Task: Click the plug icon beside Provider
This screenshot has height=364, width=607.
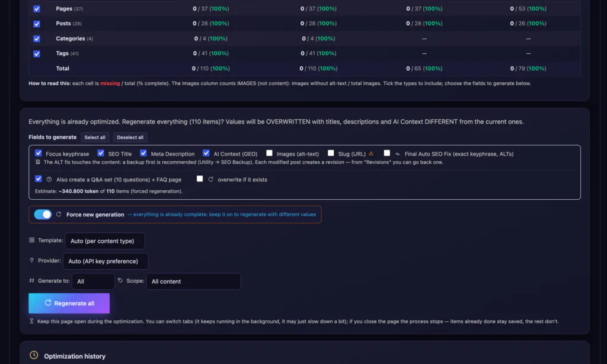Action: (32, 260)
